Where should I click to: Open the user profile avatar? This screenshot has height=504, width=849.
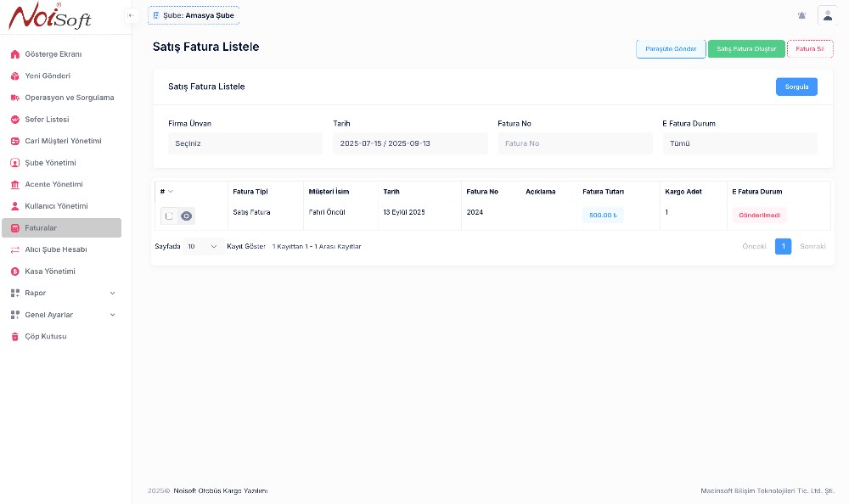(x=827, y=15)
